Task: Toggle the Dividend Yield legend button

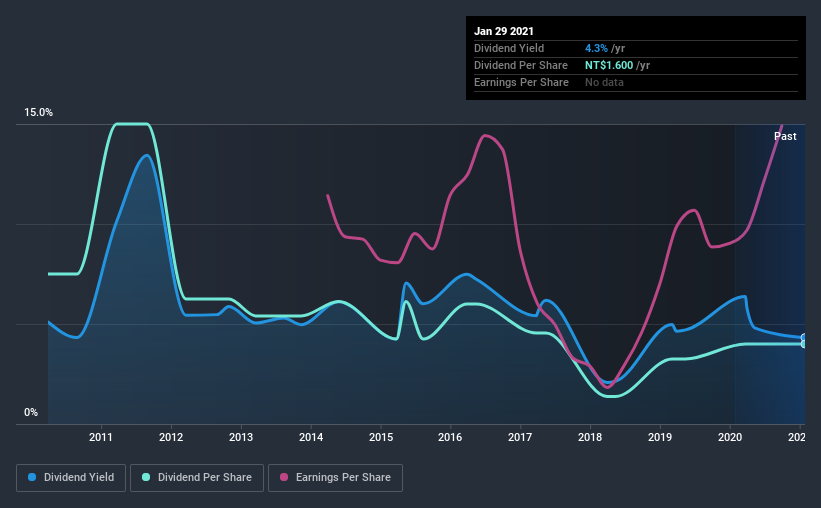Action: tap(71, 478)
